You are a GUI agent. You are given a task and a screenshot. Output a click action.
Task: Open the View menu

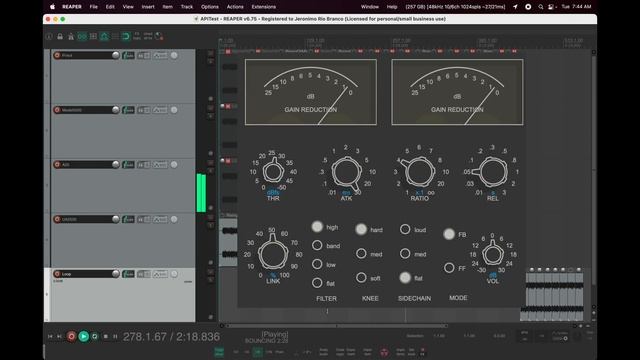point(128,7)
